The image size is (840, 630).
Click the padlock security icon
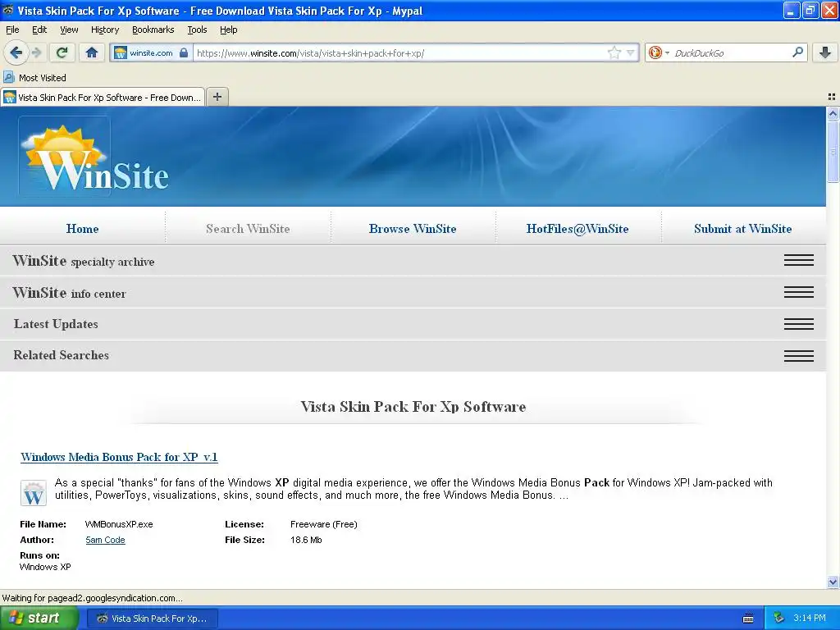(184, 52)
